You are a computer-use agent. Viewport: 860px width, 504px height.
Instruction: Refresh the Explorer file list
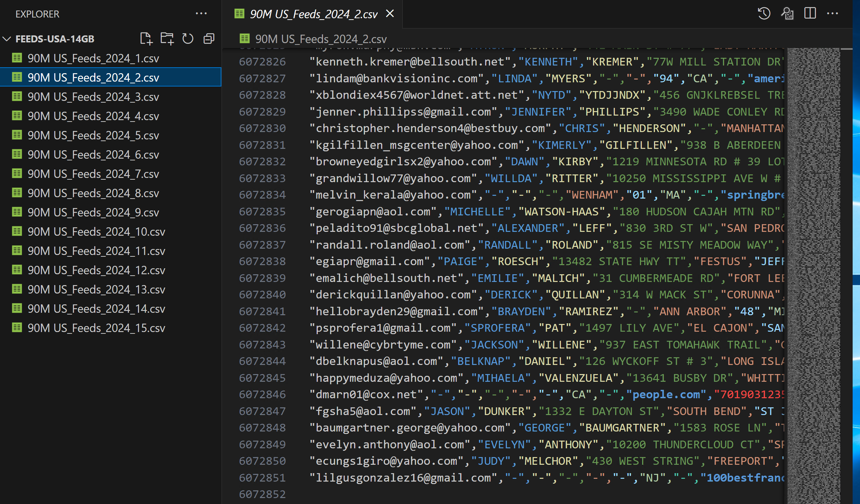[x=188, y=39]
